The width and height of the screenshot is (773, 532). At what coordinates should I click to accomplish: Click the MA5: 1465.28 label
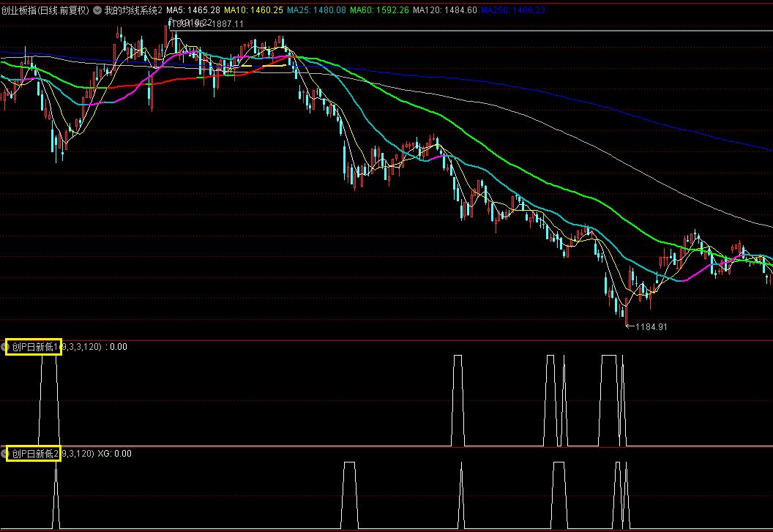193,11
